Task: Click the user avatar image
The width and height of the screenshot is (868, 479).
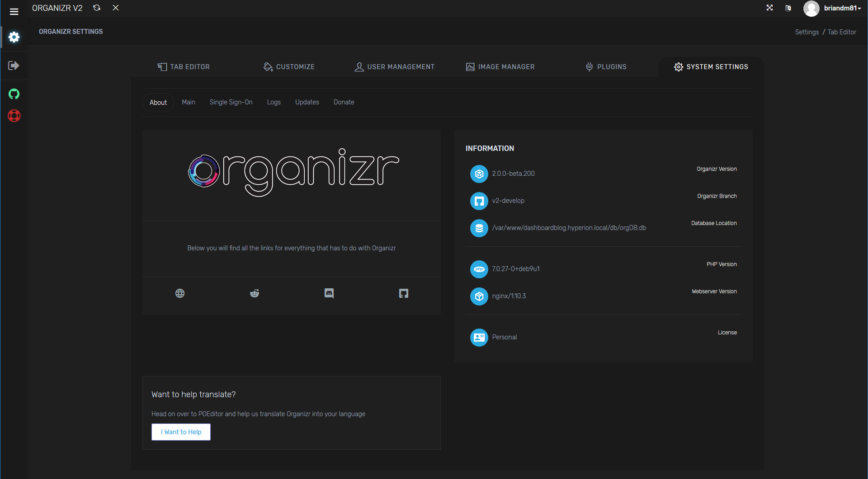Action: pyautogui.click(x=811, y=9)
